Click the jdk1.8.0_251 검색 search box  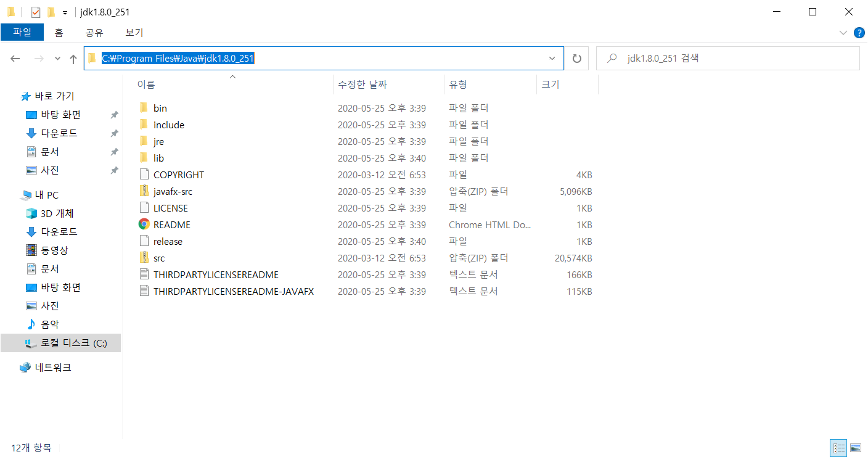tap(728, 59)
